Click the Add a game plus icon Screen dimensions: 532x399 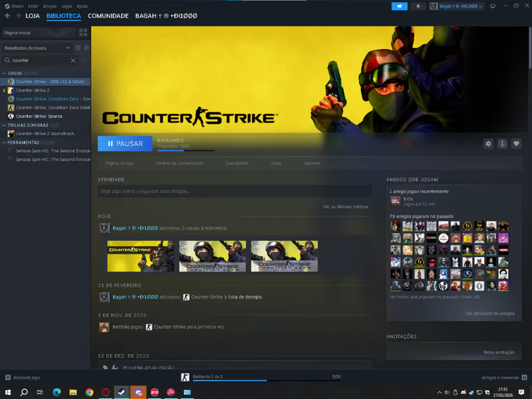[x=8, y=377]
